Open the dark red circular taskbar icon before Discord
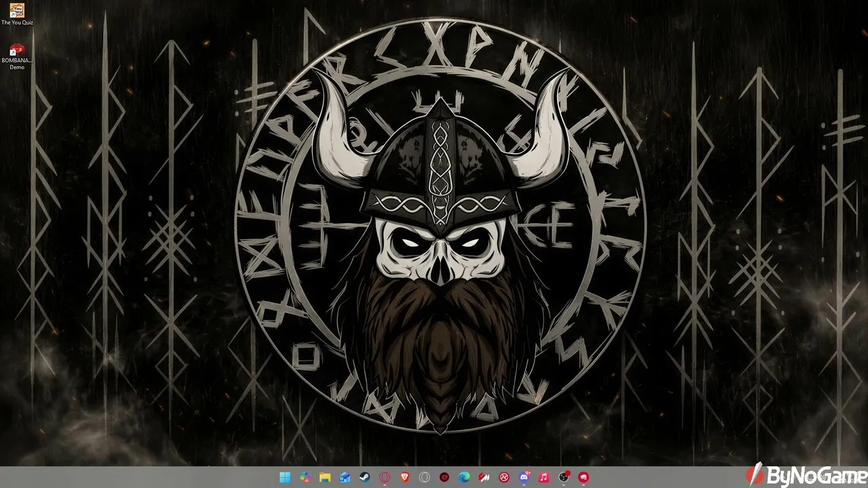This screenshot has width=868, height=488. pos(504,477)
